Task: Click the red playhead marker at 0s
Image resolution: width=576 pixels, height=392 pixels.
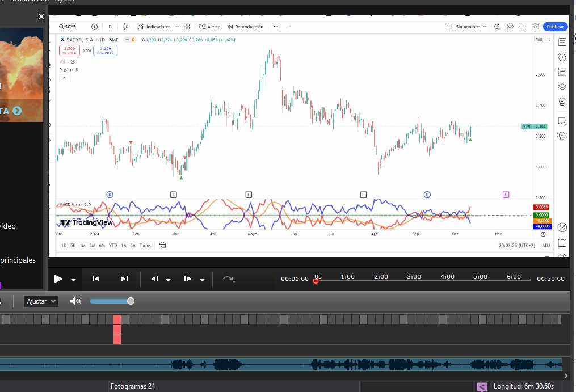Action: coord(316,281)
